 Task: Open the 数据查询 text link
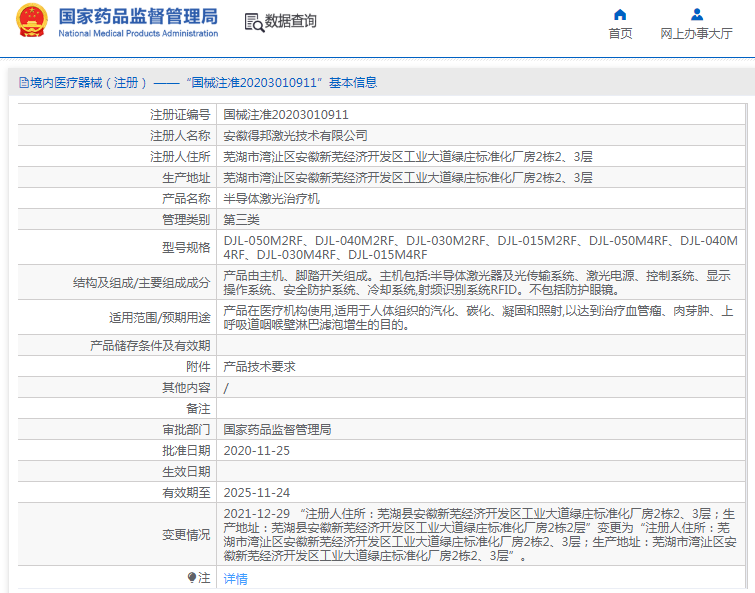[x=290, y=21]
